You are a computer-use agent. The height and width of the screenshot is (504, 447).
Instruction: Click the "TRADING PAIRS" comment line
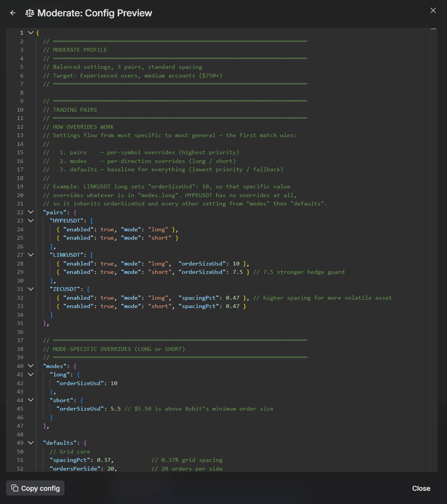tap(70, 110)
